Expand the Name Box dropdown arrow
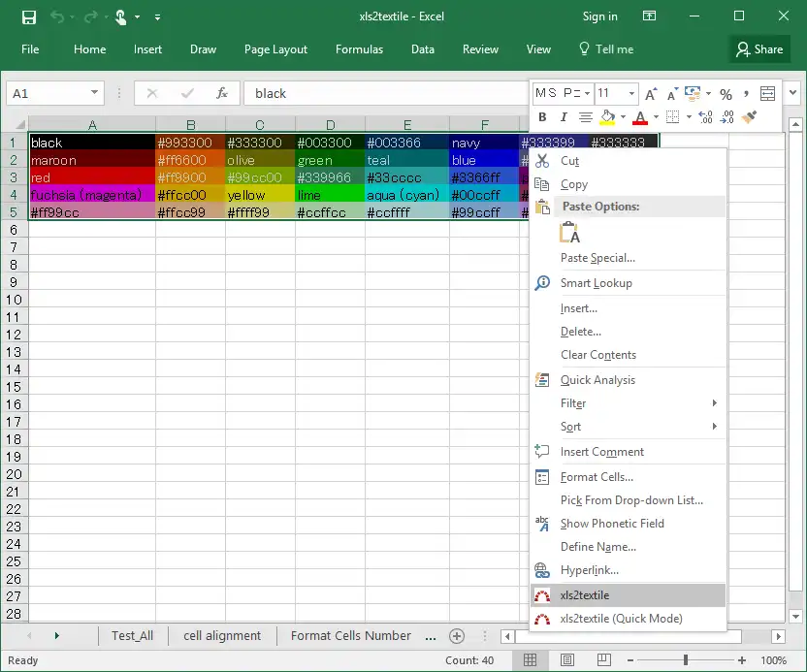Screen dimensions: 807x672 94,93
